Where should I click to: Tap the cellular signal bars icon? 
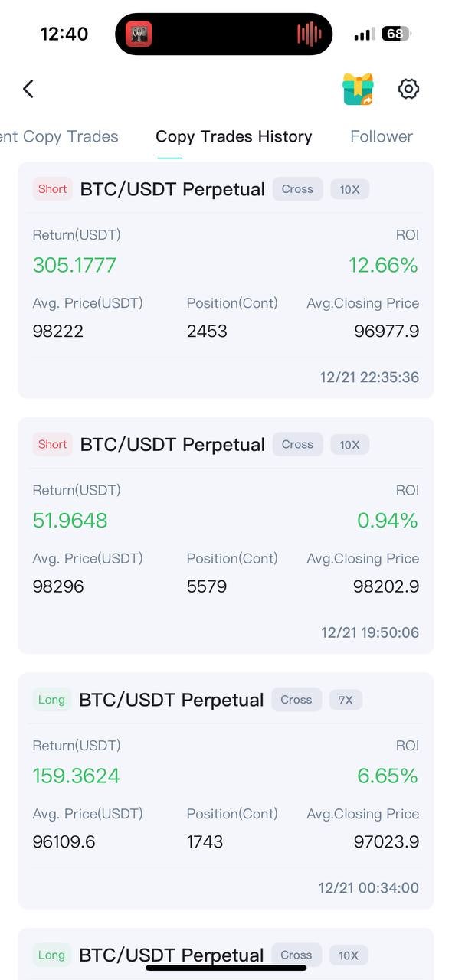(364, 34)
